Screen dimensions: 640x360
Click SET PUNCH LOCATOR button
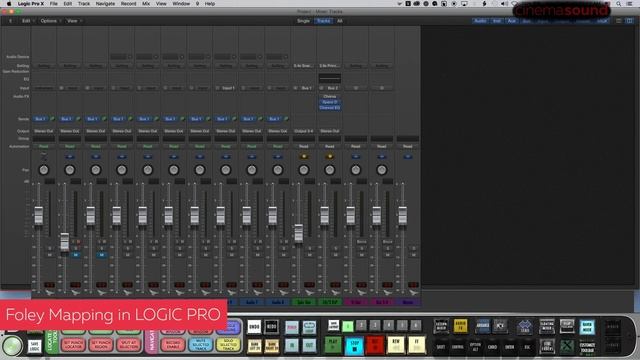click(73, 345)
